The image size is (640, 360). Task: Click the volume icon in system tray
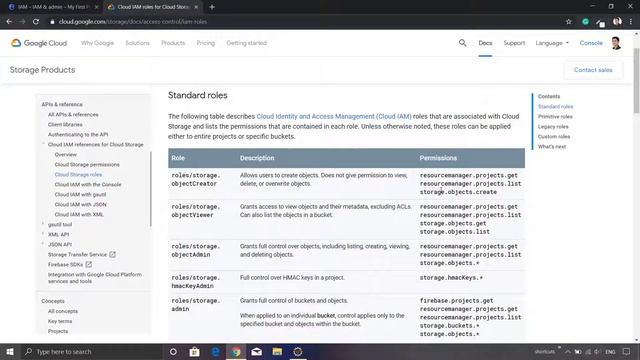coord(597,351)
